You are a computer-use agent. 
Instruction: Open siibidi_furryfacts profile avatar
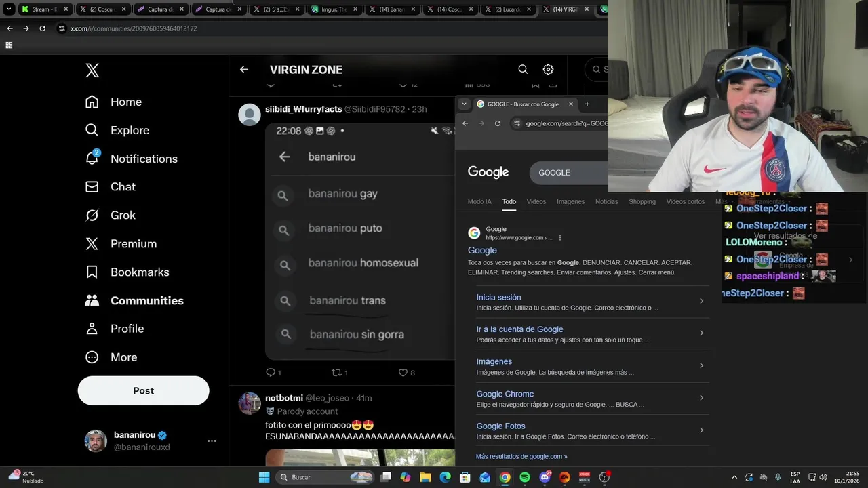point(250,115)
